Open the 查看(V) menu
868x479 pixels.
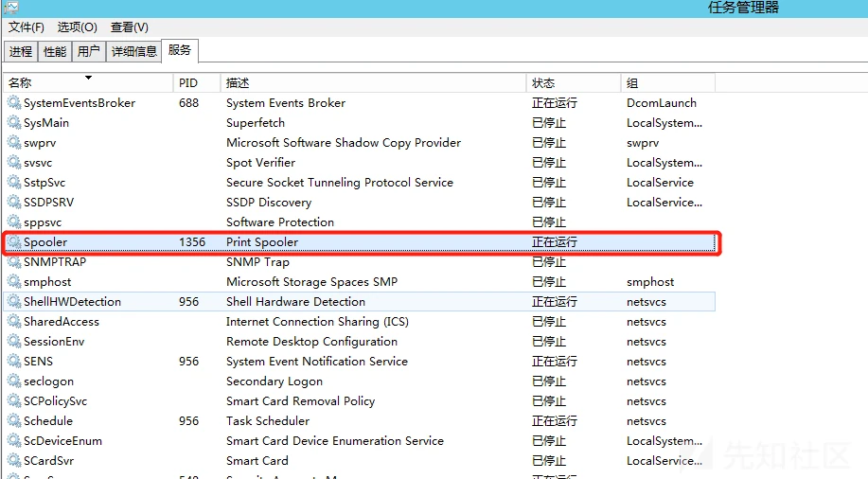[x=129, y=27]
